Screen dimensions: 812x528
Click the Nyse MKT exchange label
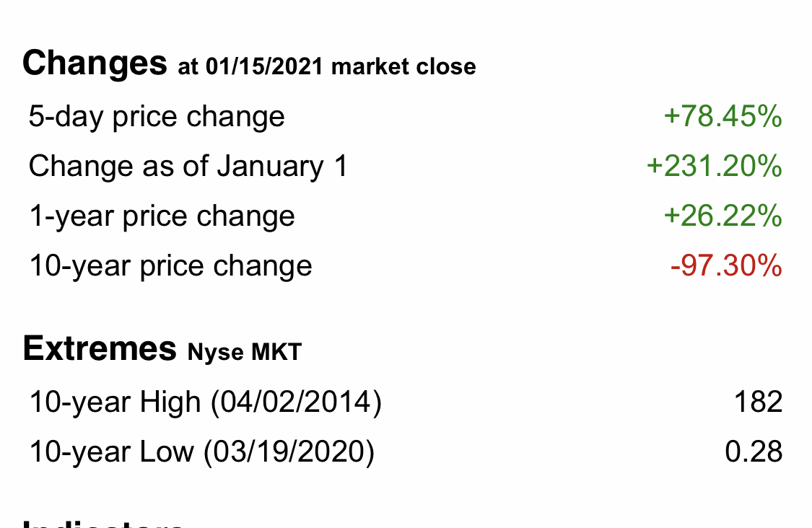(x=244, y=353)
